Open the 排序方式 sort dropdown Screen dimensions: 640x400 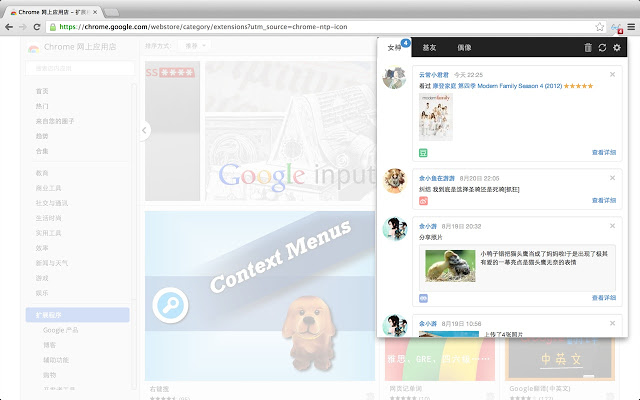(x=195, y=46)
